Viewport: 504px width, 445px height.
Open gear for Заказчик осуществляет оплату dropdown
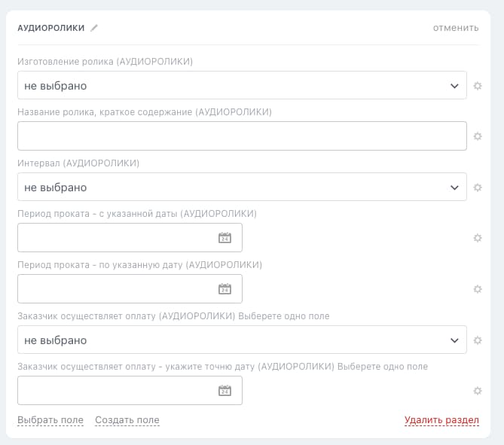point(477,340)
